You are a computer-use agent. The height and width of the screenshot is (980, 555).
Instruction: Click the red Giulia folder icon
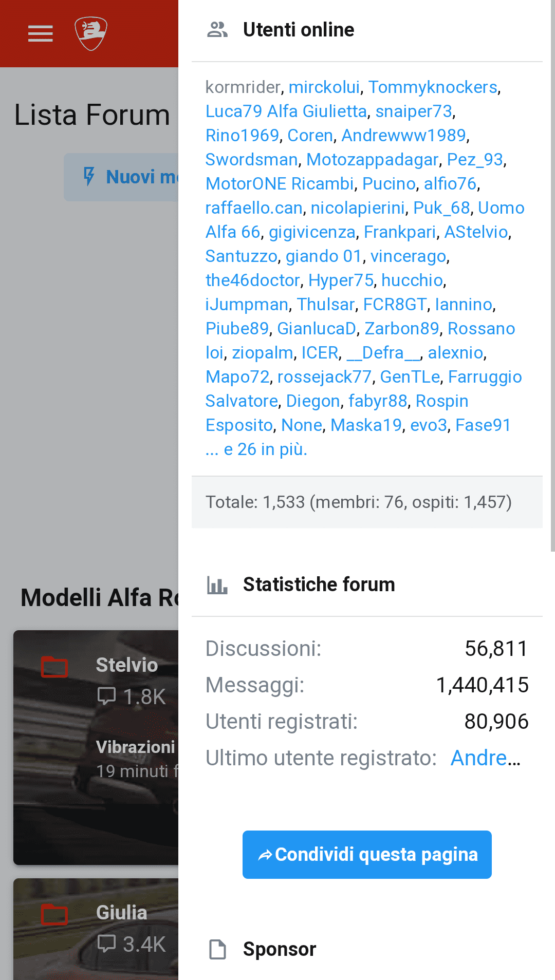point(54,914)
